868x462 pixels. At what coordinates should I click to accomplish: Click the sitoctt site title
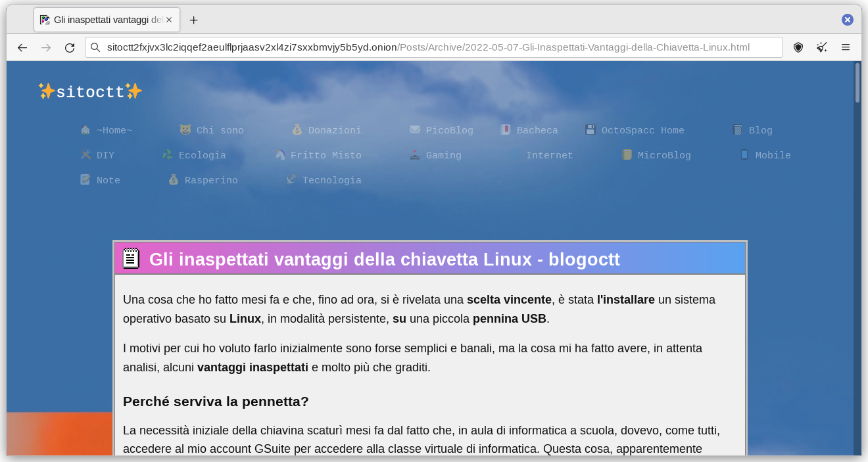[90, 91]
